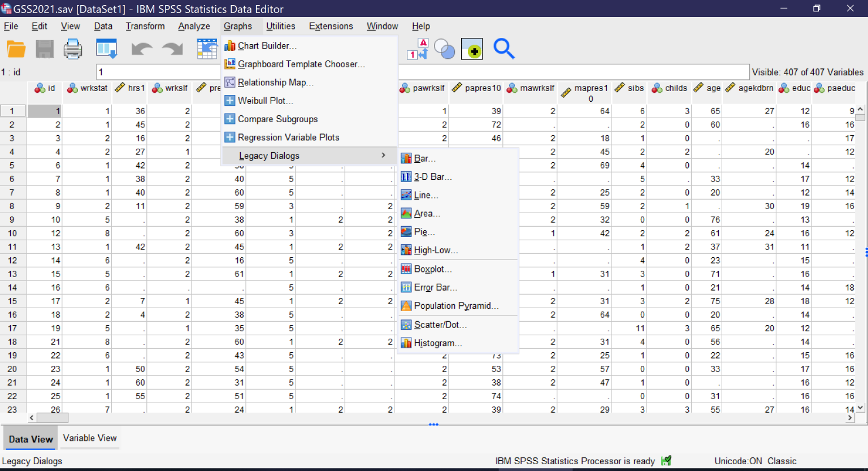Open the Transform menu
This screenshot has width=868, height=471.
145,26
